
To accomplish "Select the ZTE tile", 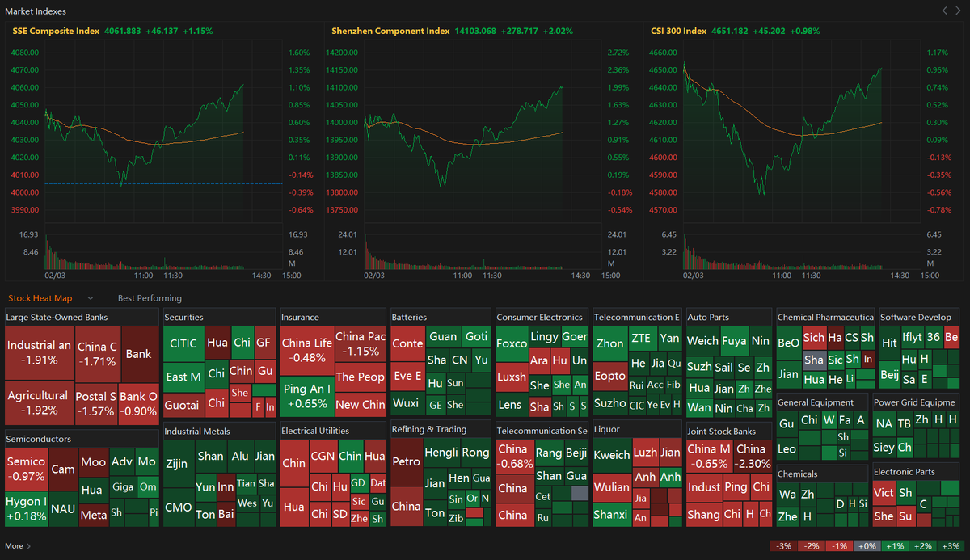I will (640, 337).
